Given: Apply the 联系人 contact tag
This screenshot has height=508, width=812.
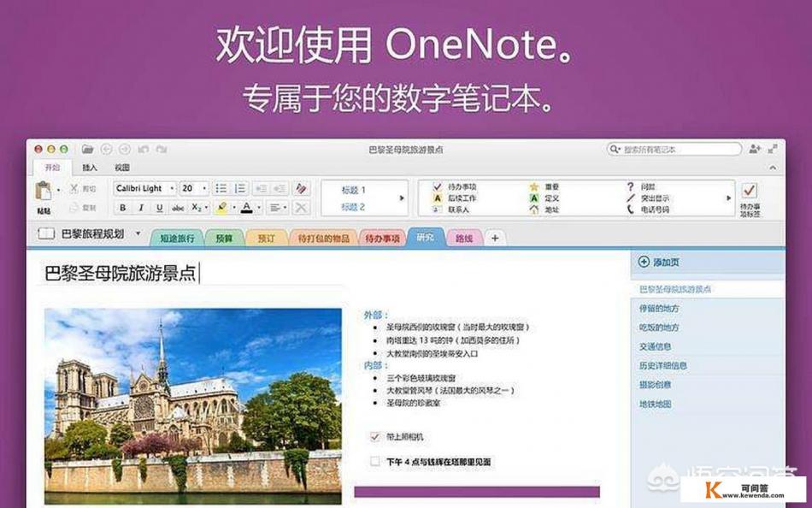Looking at the screenshot, I should pos(451,210).
